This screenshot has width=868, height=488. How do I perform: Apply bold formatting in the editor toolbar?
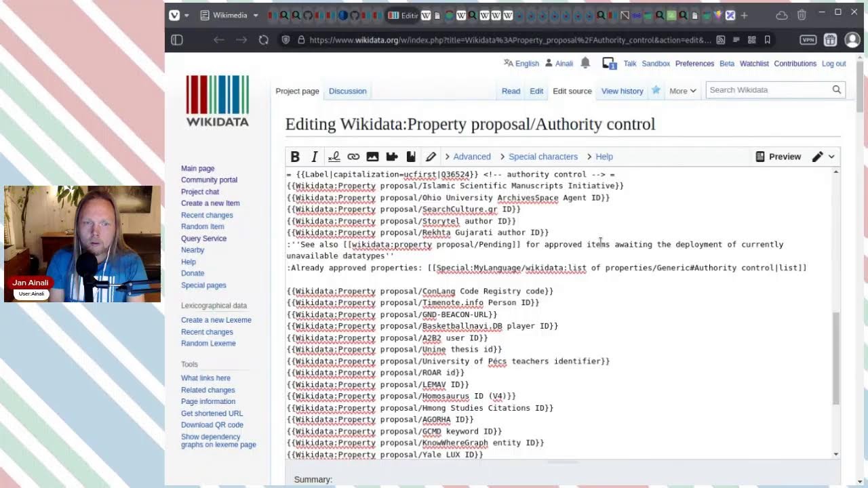coord(295,157)
